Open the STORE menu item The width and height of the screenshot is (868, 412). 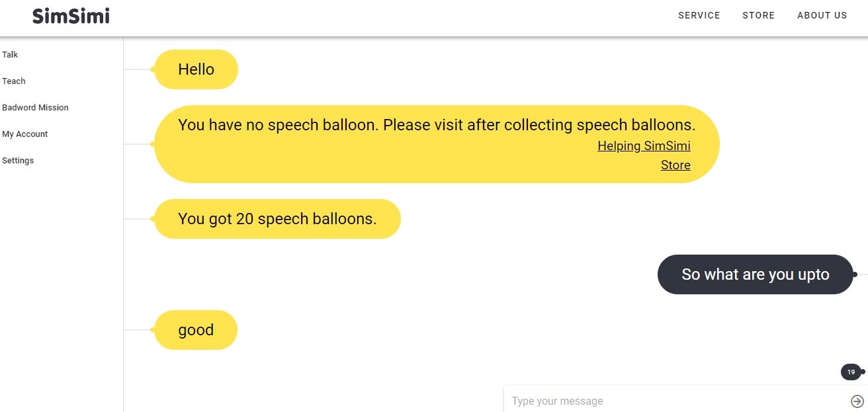(x=758, y=15)
